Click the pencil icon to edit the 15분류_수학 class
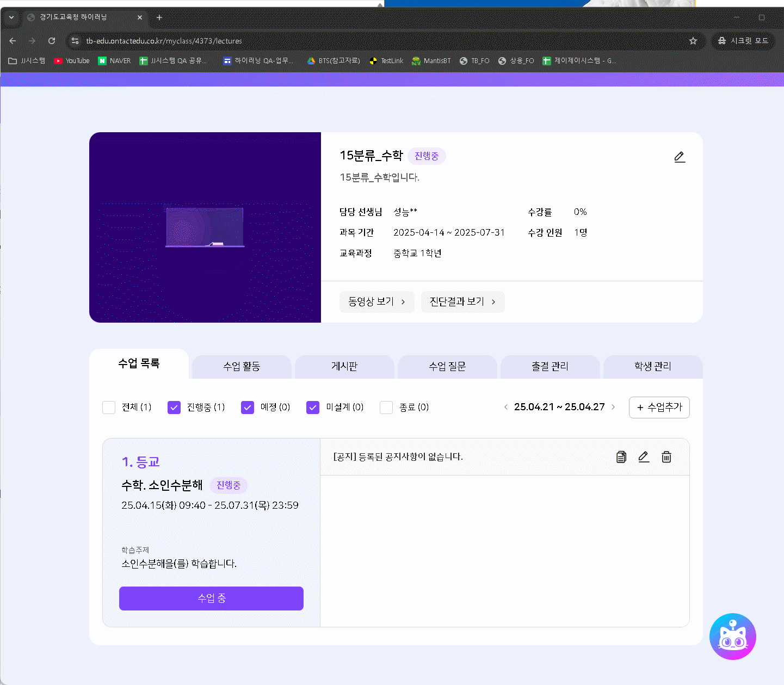784x685 pixels. coord(680,157)
